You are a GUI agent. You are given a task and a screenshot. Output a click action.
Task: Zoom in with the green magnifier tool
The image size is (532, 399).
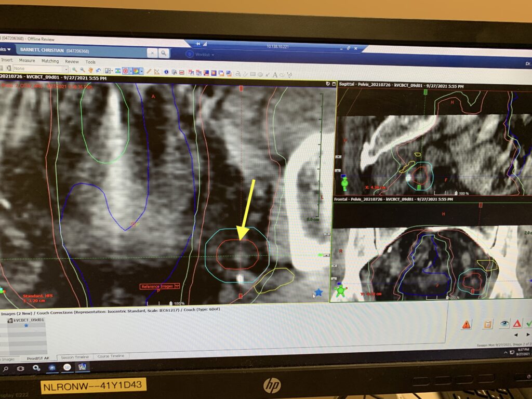[x=74, y=70]
